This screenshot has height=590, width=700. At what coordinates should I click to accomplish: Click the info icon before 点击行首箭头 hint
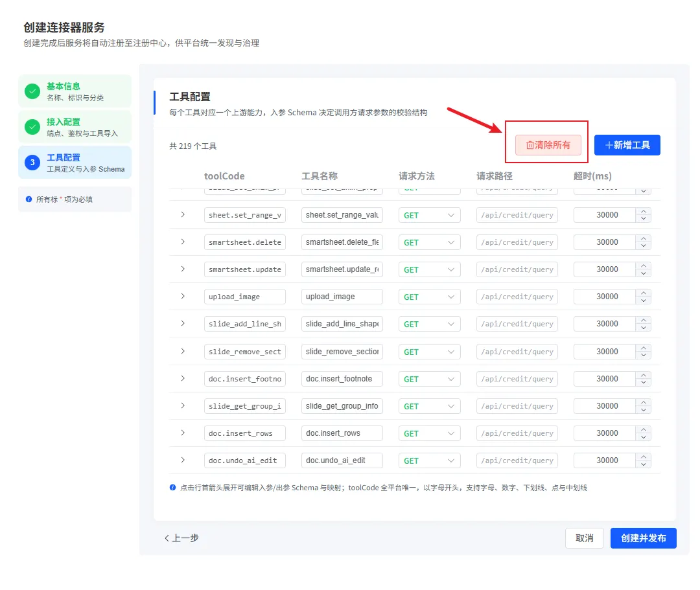[172, 488]
